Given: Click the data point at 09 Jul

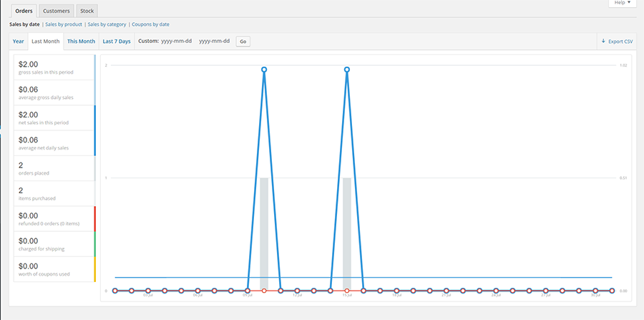Looking at the screenshot, I should coord(248,291).
